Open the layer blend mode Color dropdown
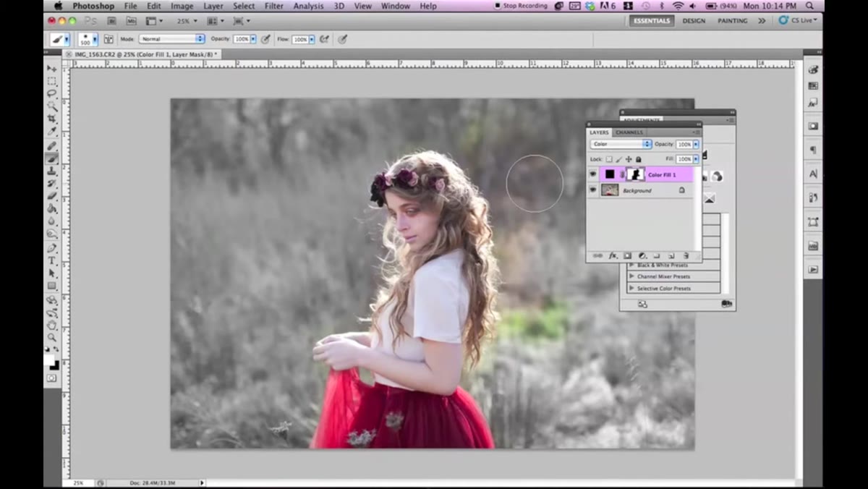 pyautogui.click(x=621, y=144)
